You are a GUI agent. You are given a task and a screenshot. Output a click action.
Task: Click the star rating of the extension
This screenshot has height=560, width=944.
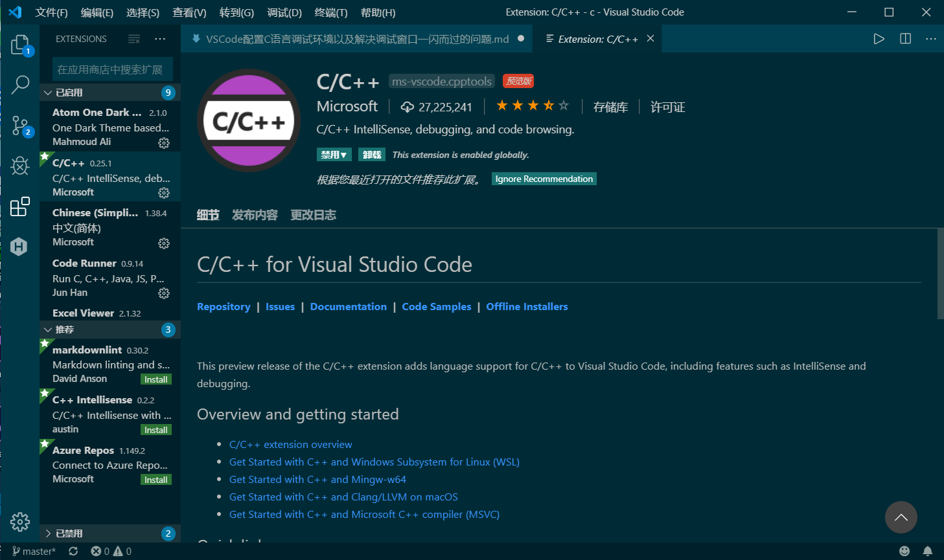point(533,106)
